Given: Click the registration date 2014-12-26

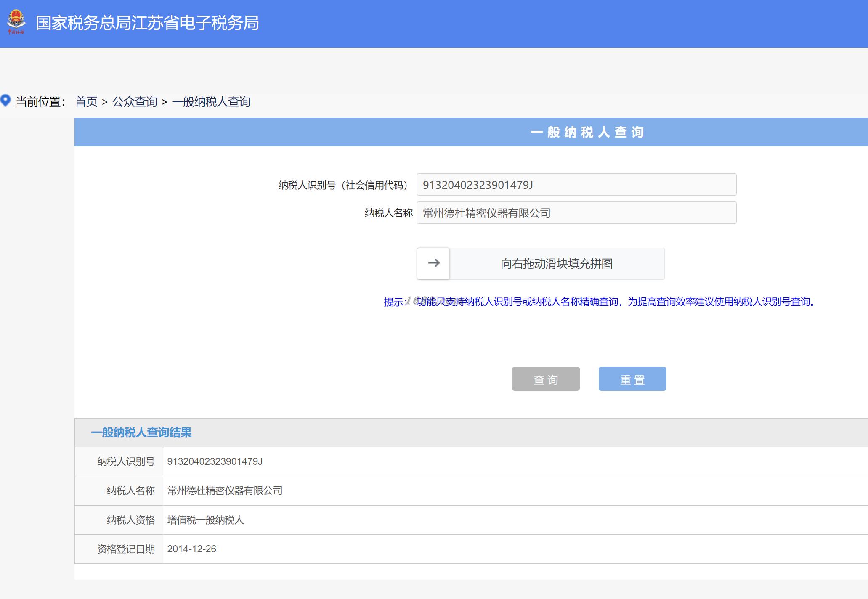Looking at the screenshot, I should point(191,549).
